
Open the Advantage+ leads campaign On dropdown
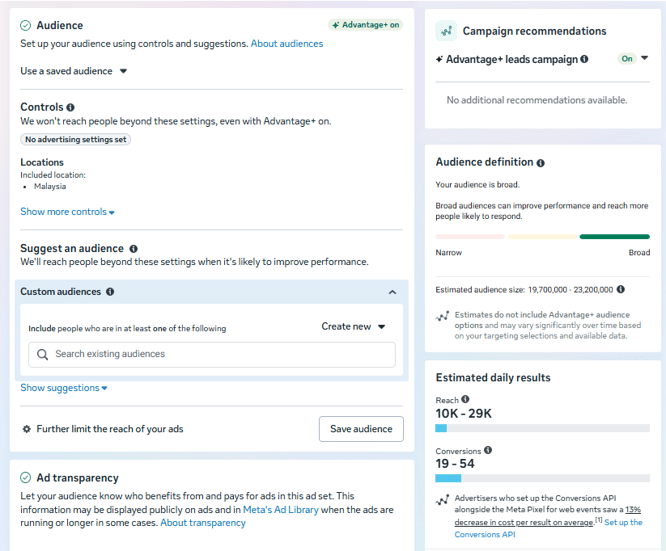(x=634, y=59)
